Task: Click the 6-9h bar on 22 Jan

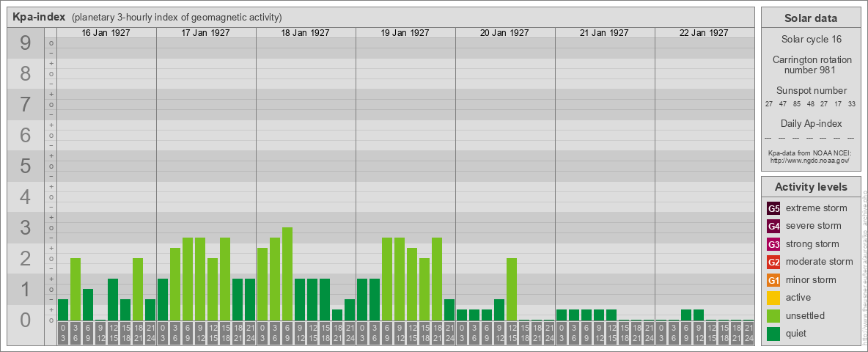Action: tap(686, 315)
